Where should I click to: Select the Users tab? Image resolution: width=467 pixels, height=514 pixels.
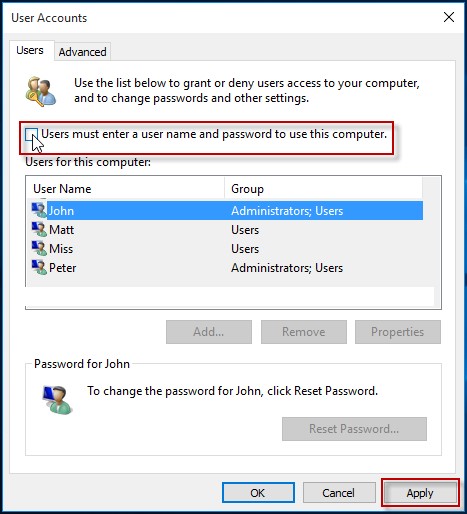pos(30,50)
